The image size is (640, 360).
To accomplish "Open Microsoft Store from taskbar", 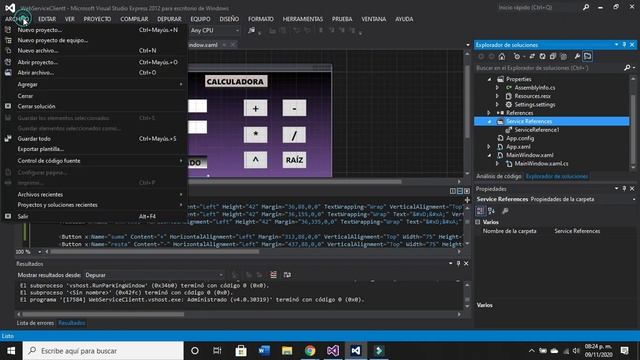I will click(241, 351).
